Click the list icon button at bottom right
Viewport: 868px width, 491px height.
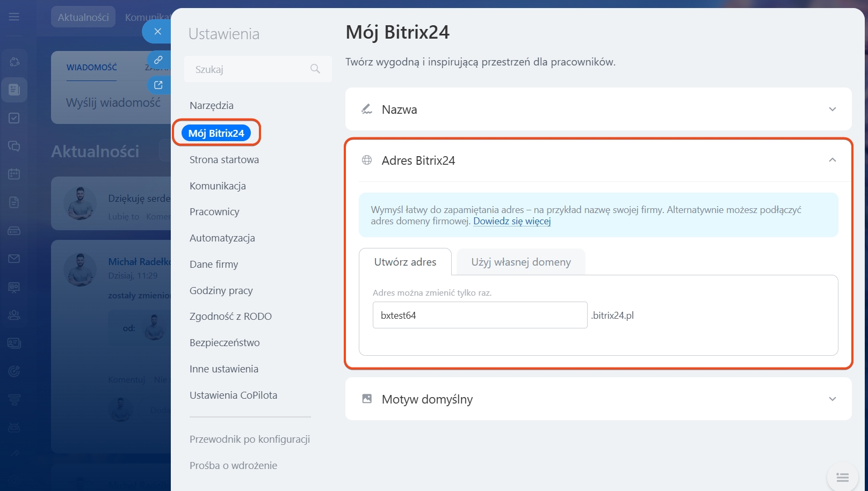[x=842, y=477]
